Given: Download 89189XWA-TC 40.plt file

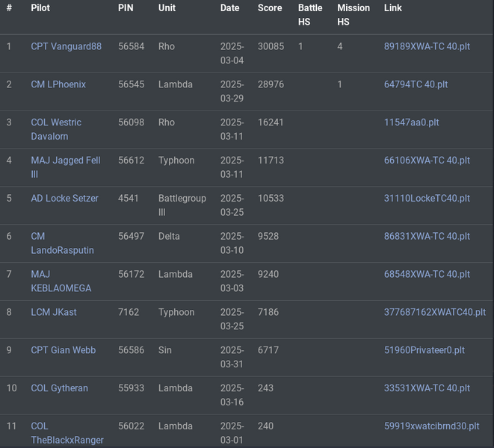Looking at the screenshot, I should 427,46.
